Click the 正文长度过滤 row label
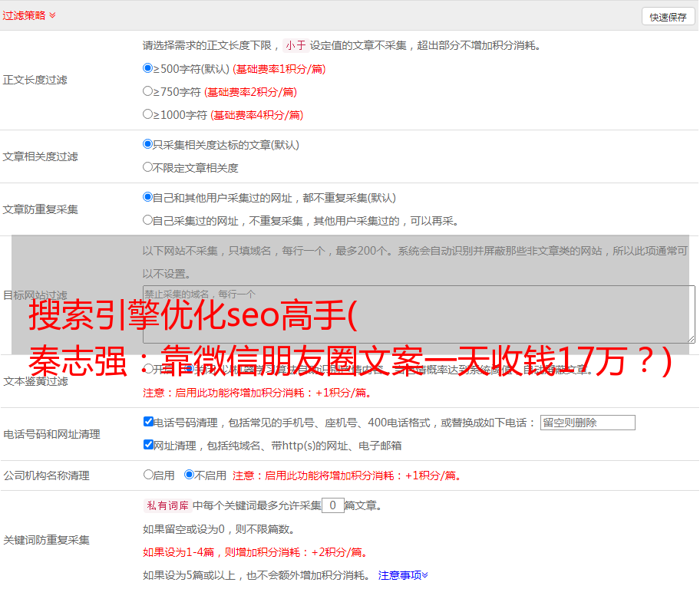Screen dimensions: 700x589 pos(35,80)
